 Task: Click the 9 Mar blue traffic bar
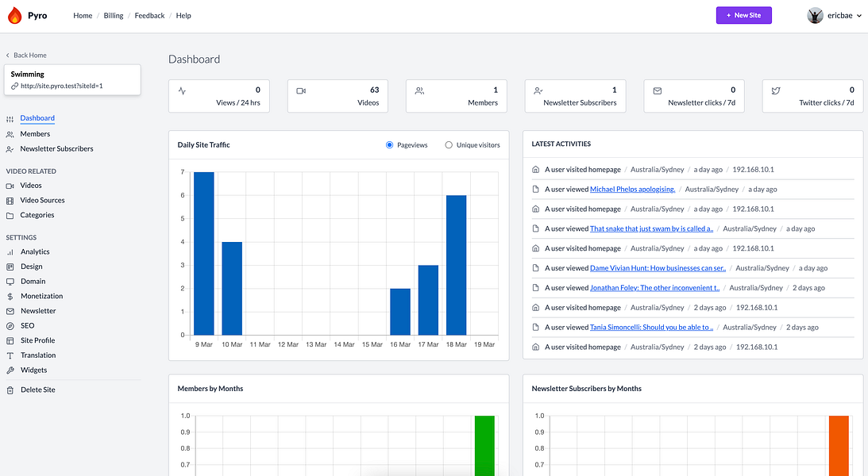point(204,254)
